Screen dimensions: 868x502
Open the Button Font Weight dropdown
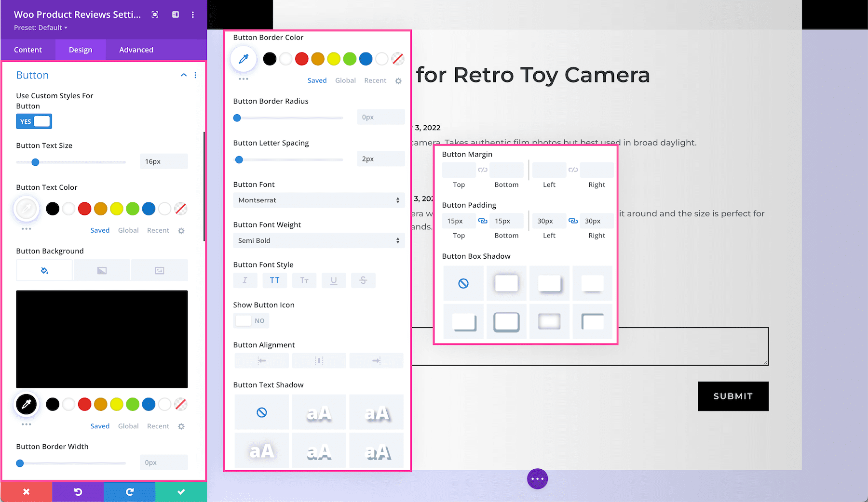pos(318,240)
